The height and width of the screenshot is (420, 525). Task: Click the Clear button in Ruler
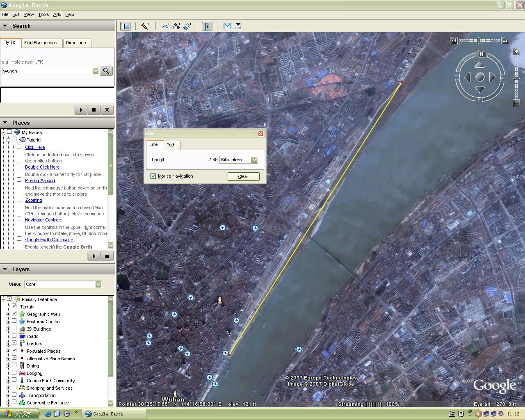click(x=243, y=176)
